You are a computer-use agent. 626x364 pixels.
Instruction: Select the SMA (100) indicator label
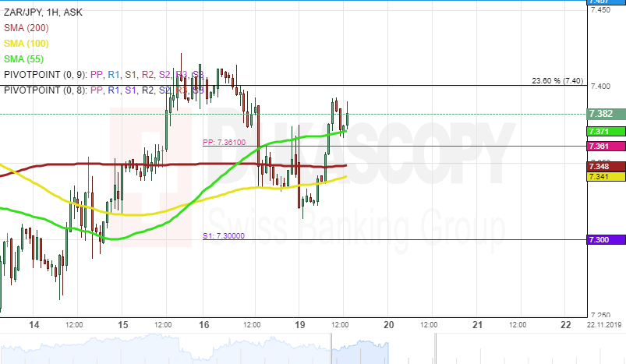[27, 44]
